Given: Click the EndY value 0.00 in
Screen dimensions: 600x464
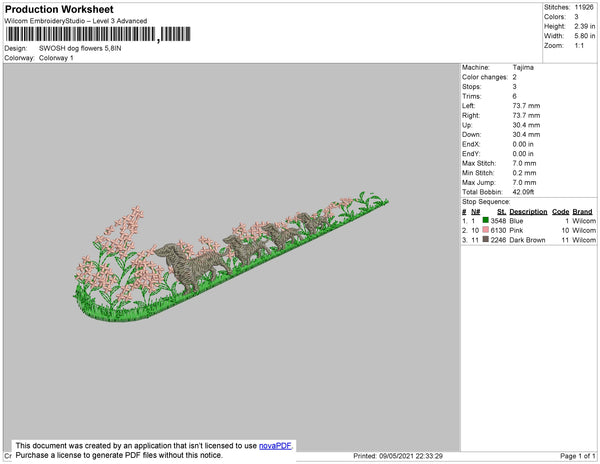Looking at the screenshot, I should pos(523,153).
